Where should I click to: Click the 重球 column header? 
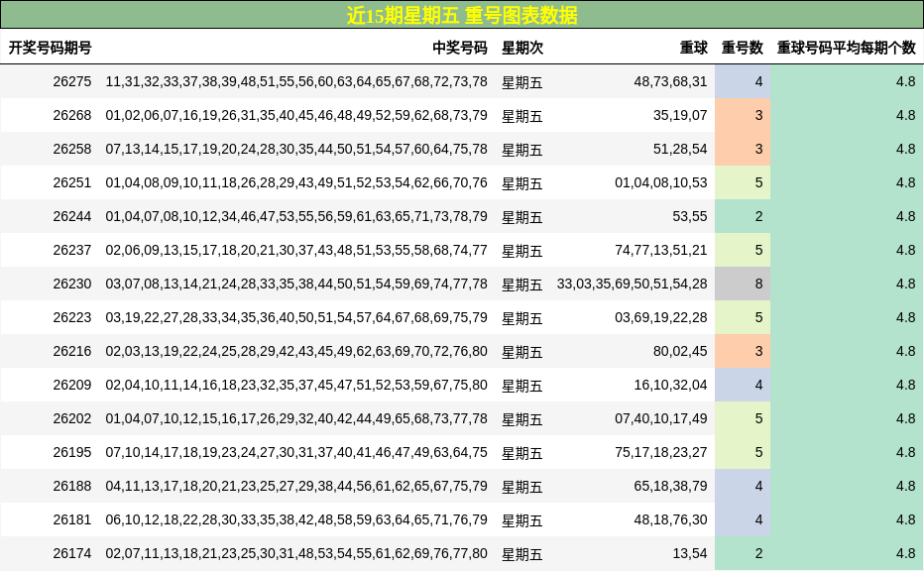click(694, 48)
